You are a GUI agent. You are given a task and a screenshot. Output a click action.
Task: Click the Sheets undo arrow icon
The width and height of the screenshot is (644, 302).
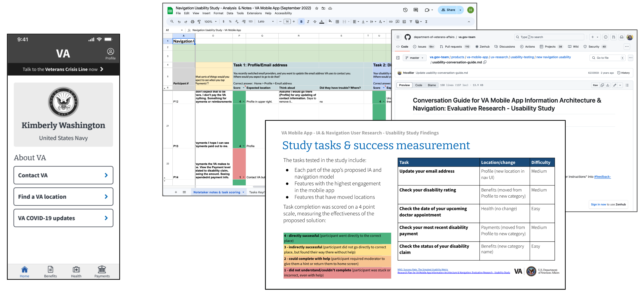pyautogui.click(x=179, y=22)
